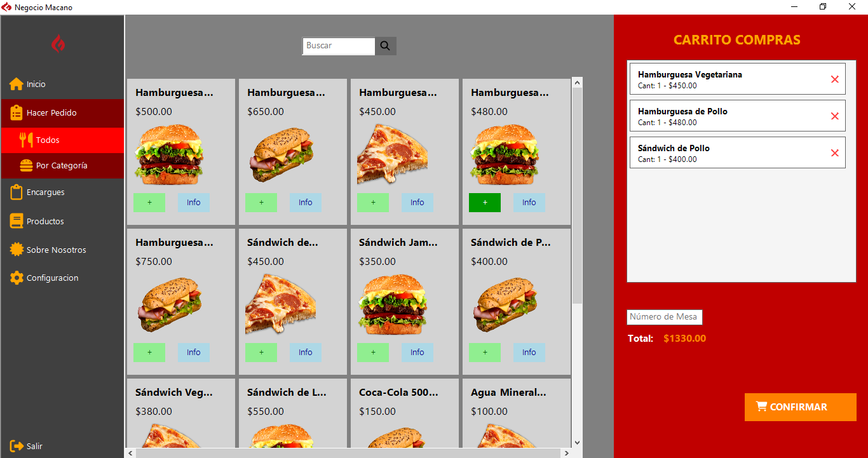Viewport: 868px width, 458px height.
Task: Click the dark green plus on $480.00 Hamburguesa
Action: [x=485, y=203]
